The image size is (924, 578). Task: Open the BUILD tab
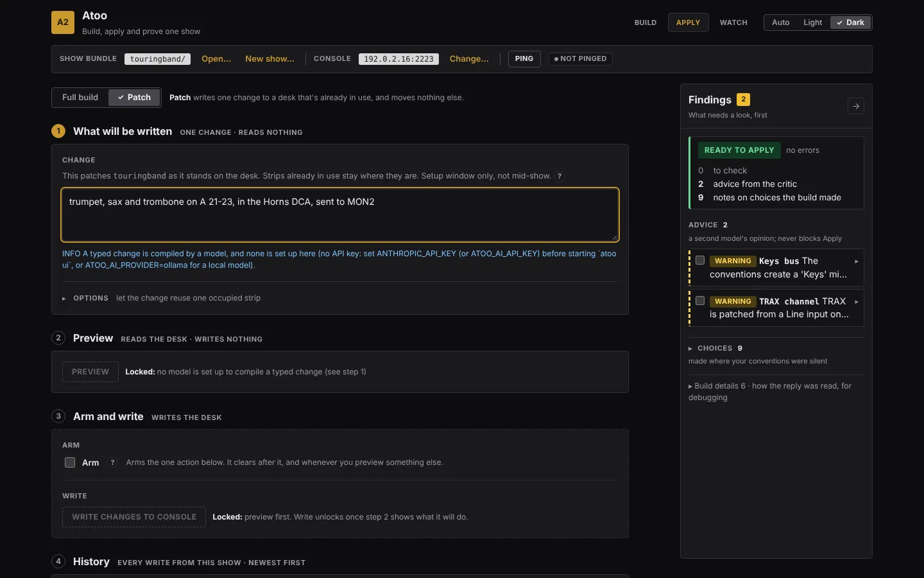tap(646, 22)
